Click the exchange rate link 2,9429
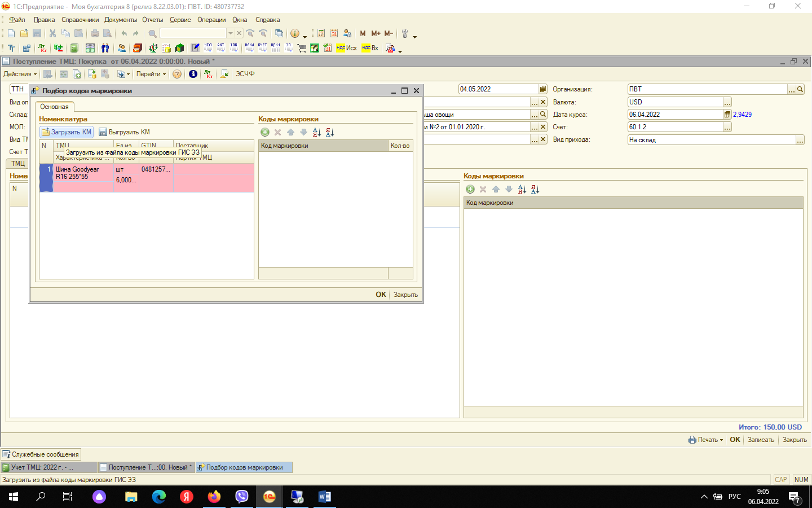 coord(742,115)
